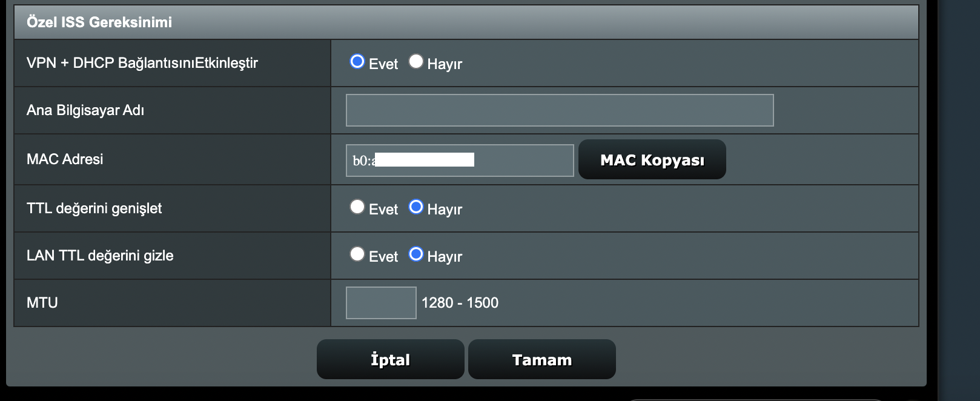This screenshot has height=401, width=980.
Task: Choose Hayır for TTL değerini genişlet
Action: pyautogui.click(x=416, y=207)
